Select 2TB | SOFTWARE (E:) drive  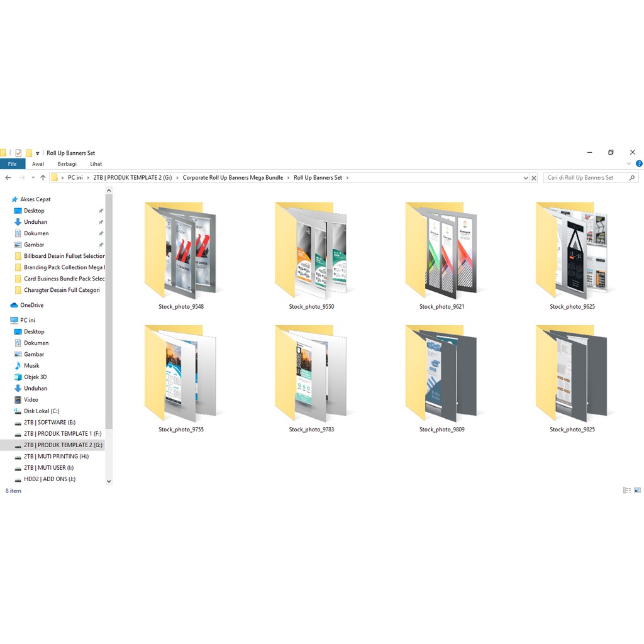pos(49,422)
